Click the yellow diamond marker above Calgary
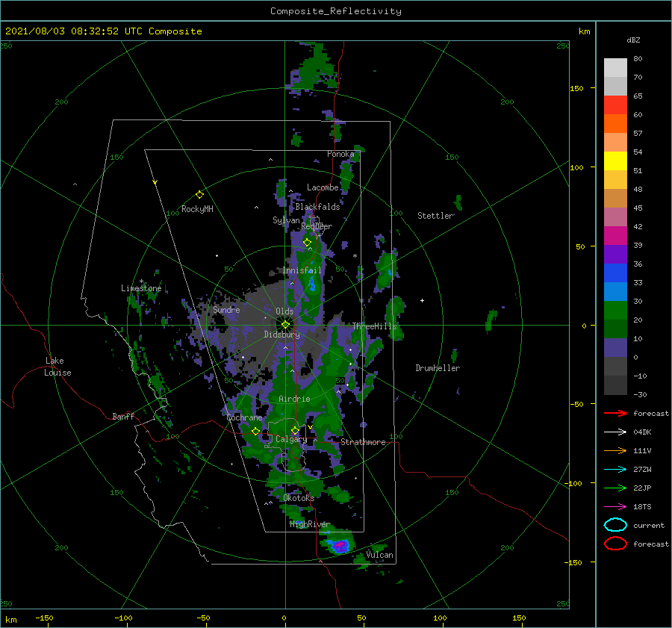This screenshot has height=628, width=672. [295, 430]
